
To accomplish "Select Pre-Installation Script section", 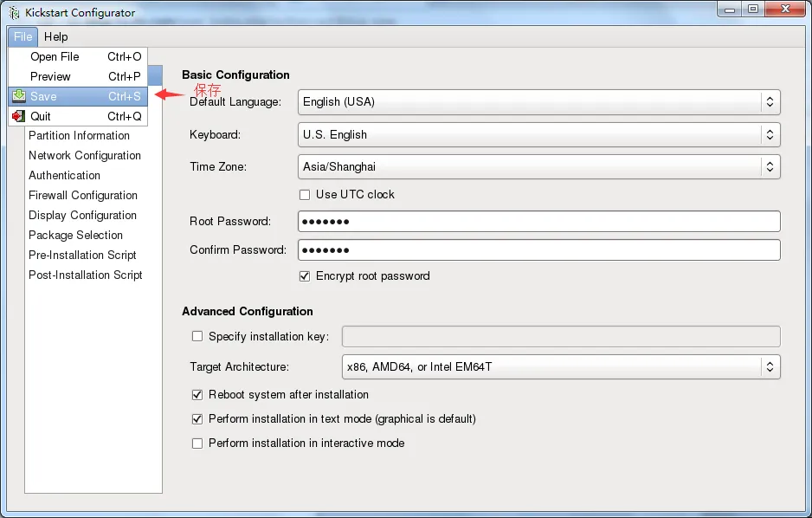I will point(82,255).
